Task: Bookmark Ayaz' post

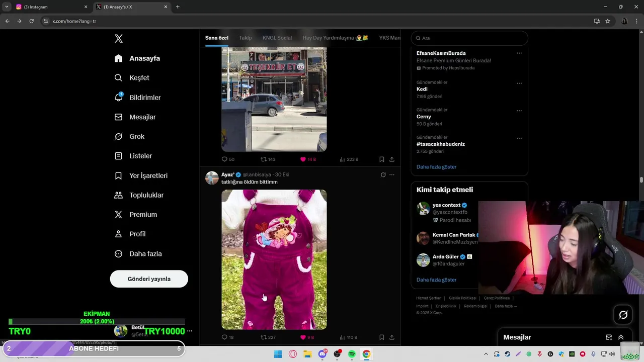Action: (382, 337)
